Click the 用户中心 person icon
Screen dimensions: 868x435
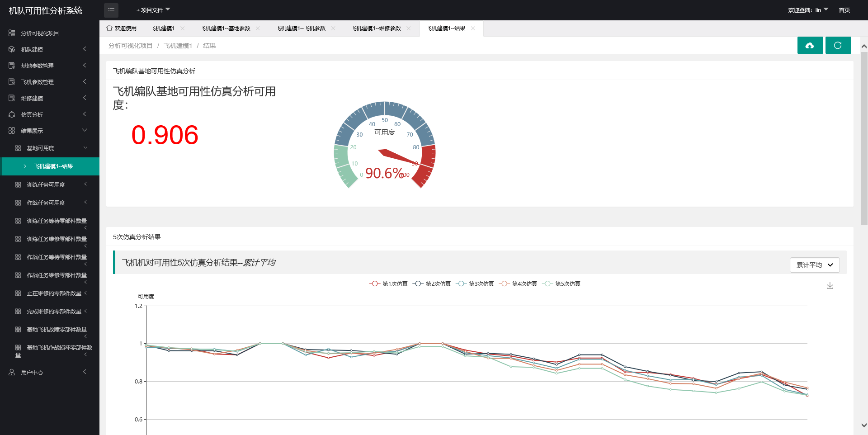[x=12, y=372]
